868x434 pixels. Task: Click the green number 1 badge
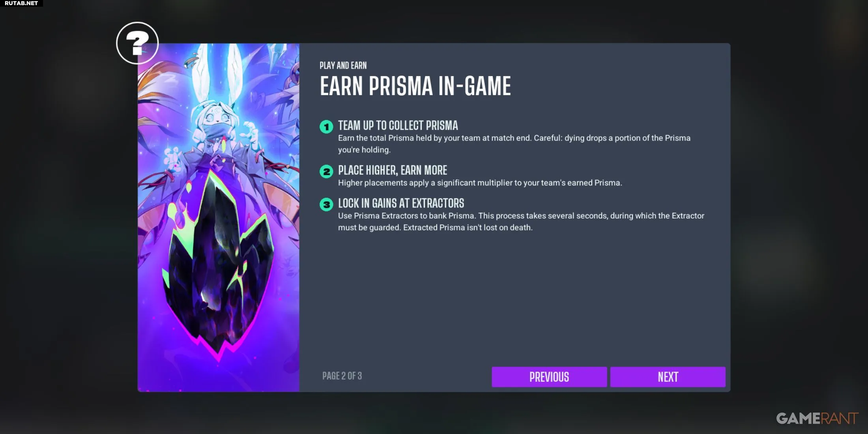click(326, 127)
